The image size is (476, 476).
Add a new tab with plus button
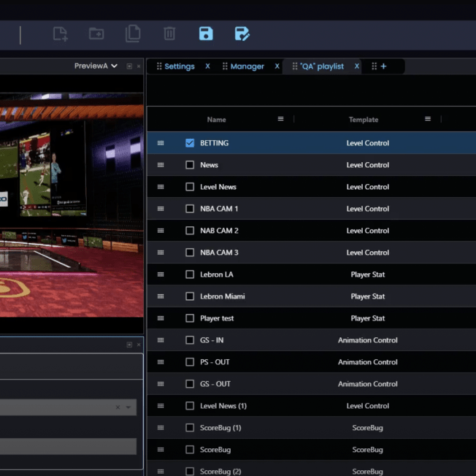click(x=383, y=66)
